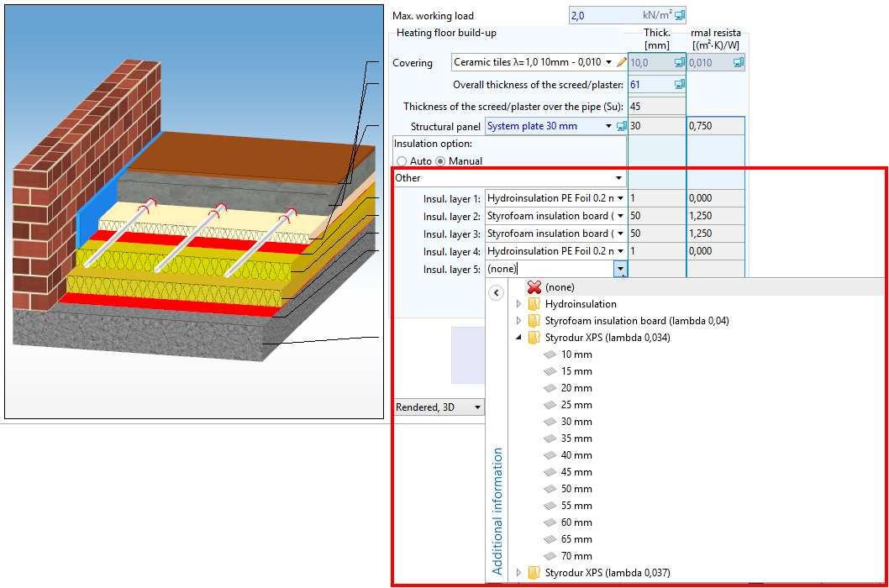Open the Insul. layer 2 dropdown
889x588 pixels.
tap(621, 216)
